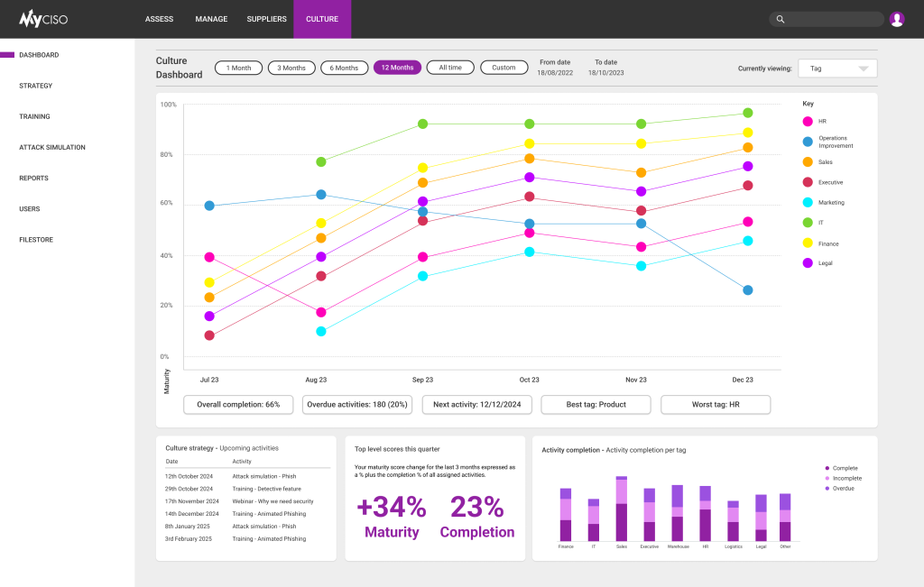Switch to the CULTURE tab
This screenshot has width=924, height=587.
(x=322, y=18)
